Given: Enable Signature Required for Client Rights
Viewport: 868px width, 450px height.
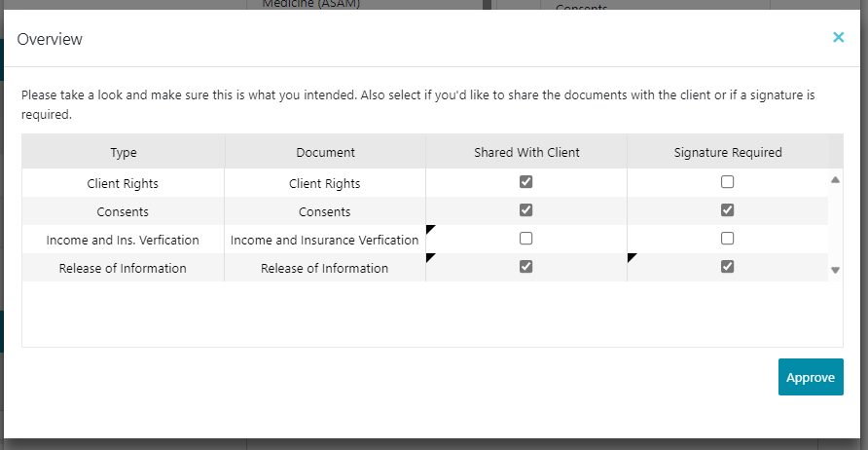Looking at the screenshot, I should [727, 182].
